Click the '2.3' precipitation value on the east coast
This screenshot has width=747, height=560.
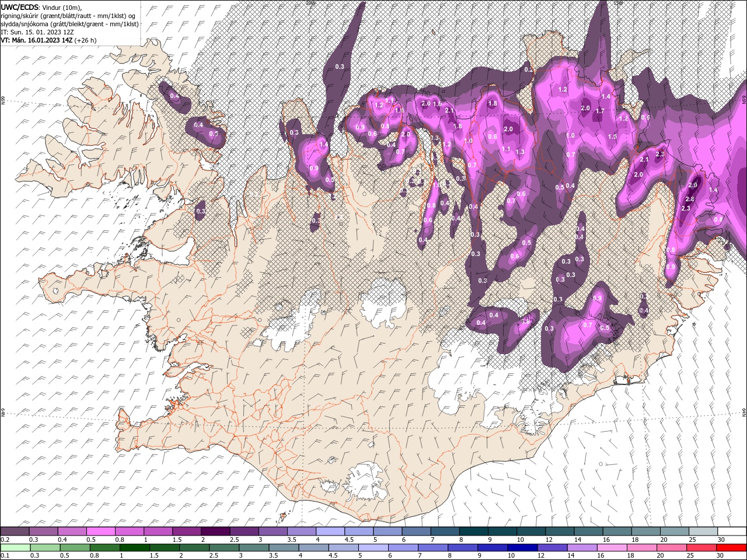tap(686, 208)
